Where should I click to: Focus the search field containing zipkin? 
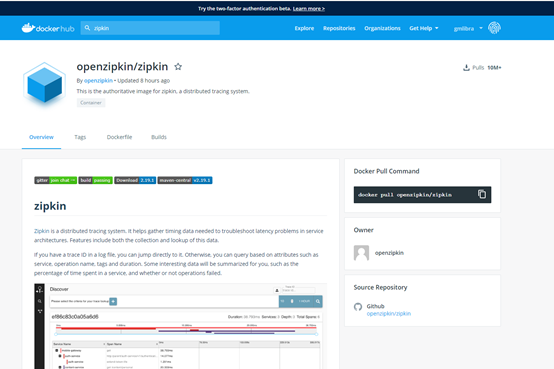click(x=150, y=28)
